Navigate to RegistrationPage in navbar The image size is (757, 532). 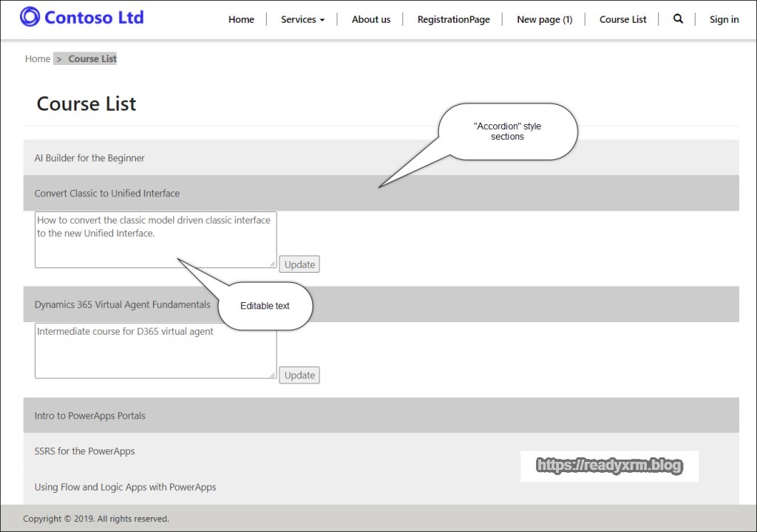453,20
